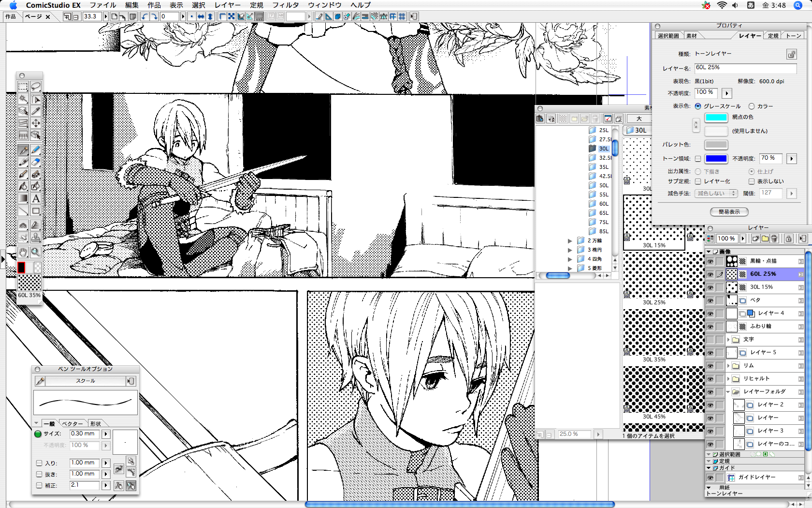
Task: Flip the view horizontally
Action: point(201,16)
